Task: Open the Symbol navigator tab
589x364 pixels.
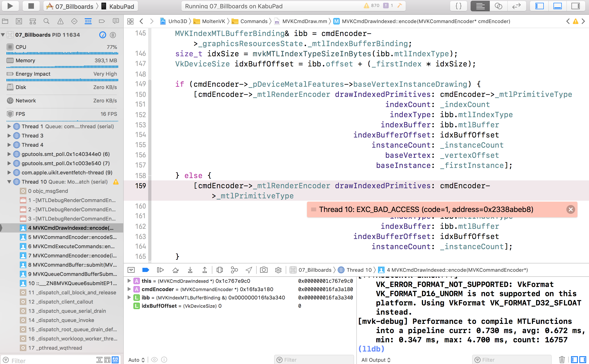Action: point(33,21)
